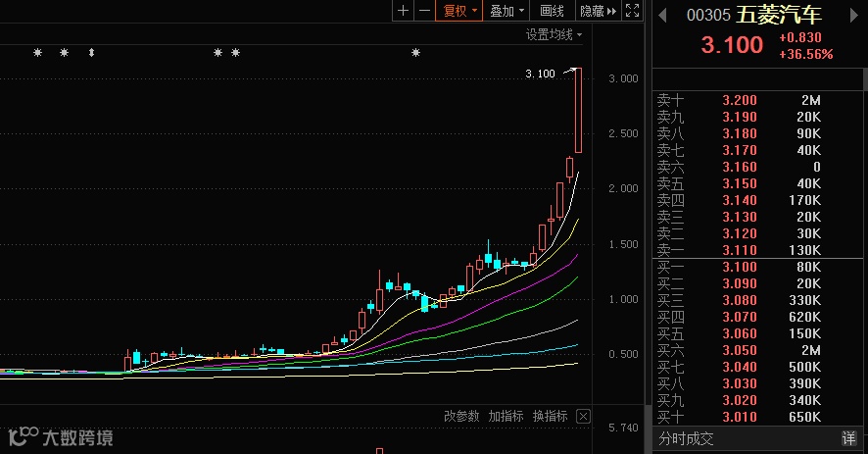The height and width of the screenshot is (454, 868).
Task: Click the rightmost star event marker
Action: (415, 53)
